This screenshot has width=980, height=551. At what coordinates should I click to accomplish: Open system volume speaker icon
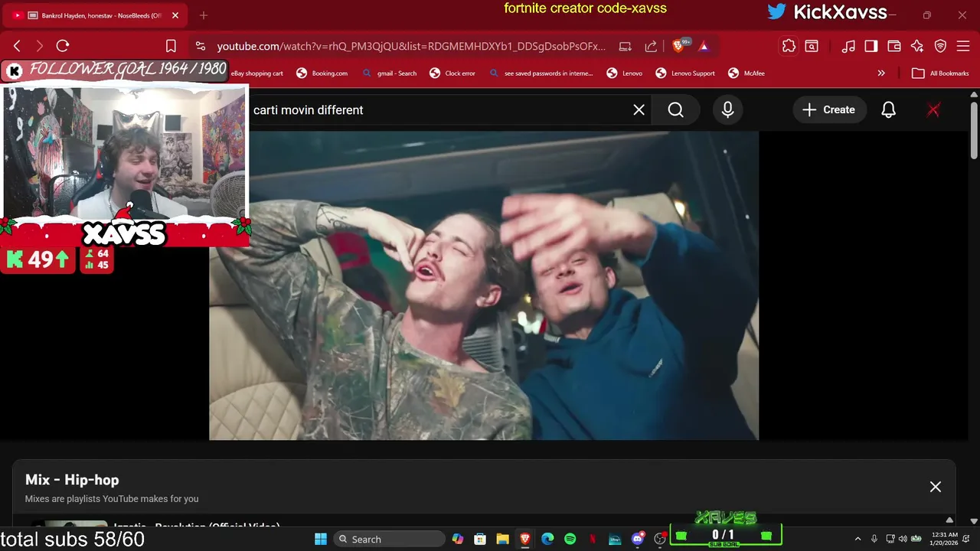click(903, 539)
